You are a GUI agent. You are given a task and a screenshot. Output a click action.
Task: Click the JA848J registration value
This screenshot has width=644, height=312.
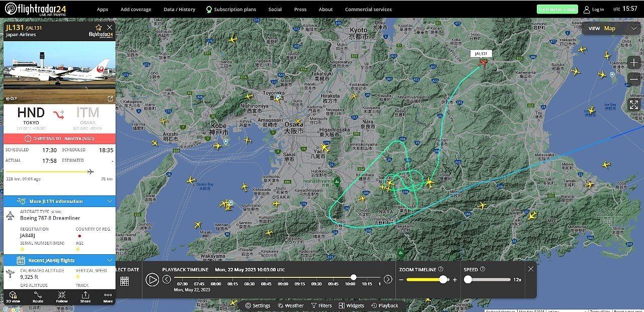27,235
